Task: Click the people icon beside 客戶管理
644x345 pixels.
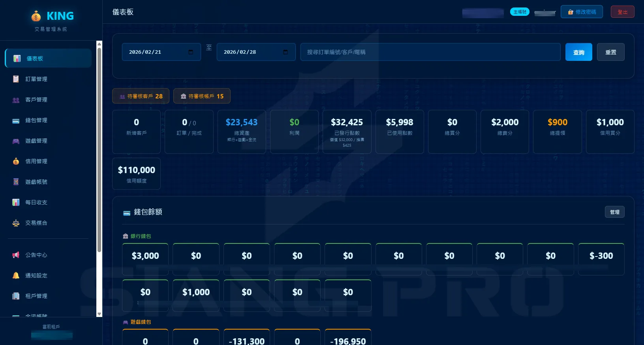Action: pyautogui.click(x=16, y=100)
